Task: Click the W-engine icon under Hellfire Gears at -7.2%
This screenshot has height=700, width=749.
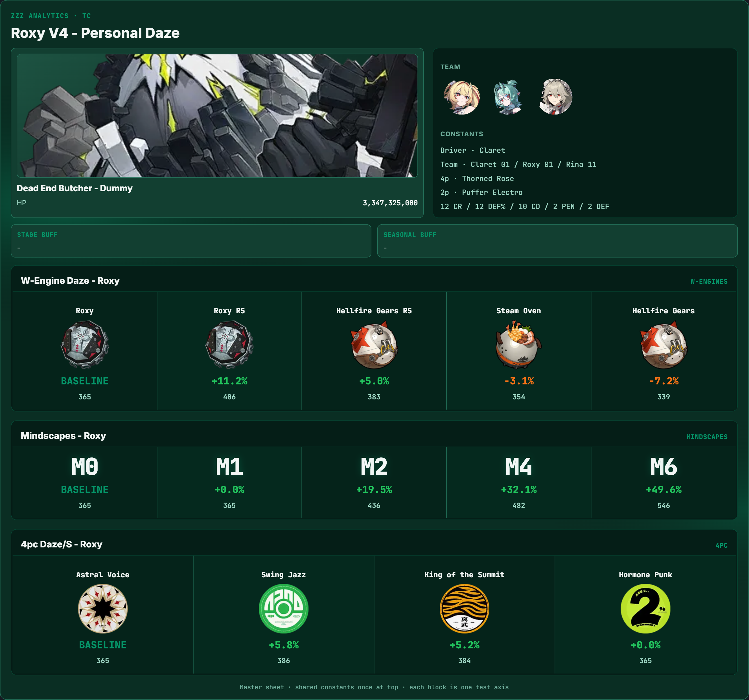Action: (x=663, y=345)
